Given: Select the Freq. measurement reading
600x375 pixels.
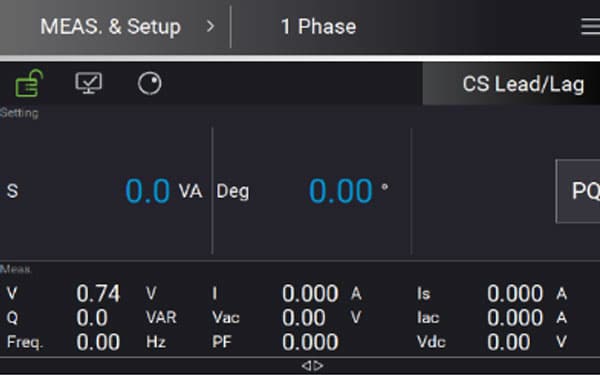Looking at the screenshot, I should [98, 342].
